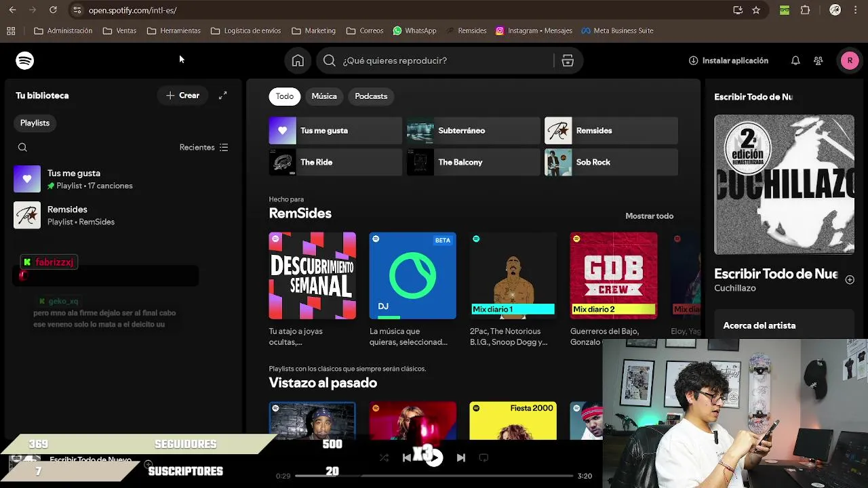Reload the browser page
The image size is (868, 488).
(x=53, y=10)
